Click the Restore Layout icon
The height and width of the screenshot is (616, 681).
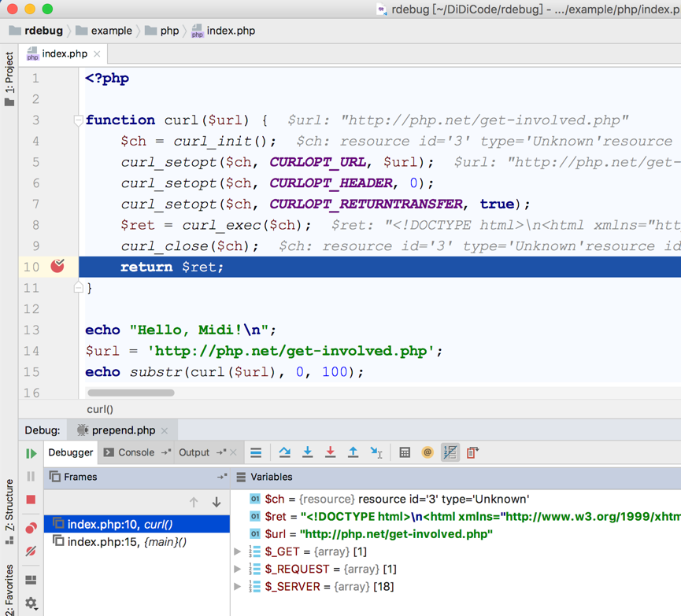[31, 580]
